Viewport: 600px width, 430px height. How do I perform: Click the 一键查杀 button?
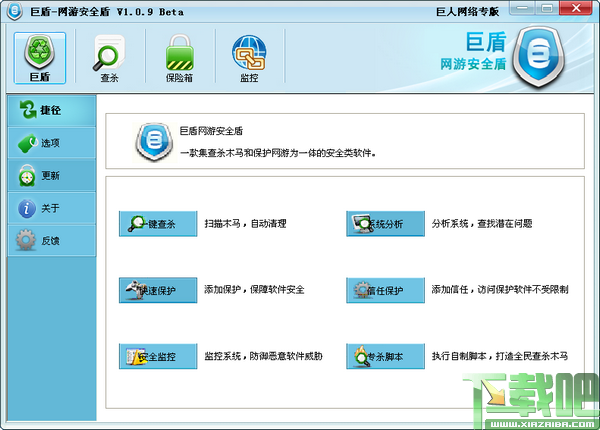coord(158,224)
